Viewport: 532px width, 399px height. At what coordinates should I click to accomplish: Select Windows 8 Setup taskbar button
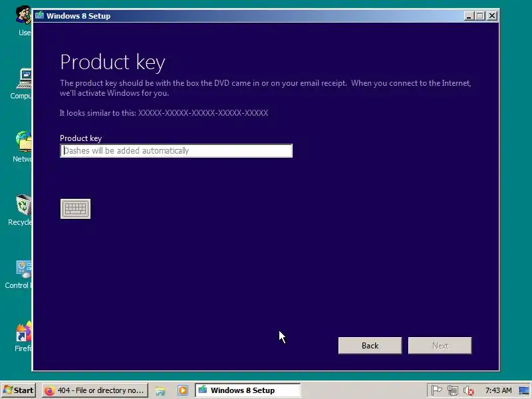pos(247,390)
